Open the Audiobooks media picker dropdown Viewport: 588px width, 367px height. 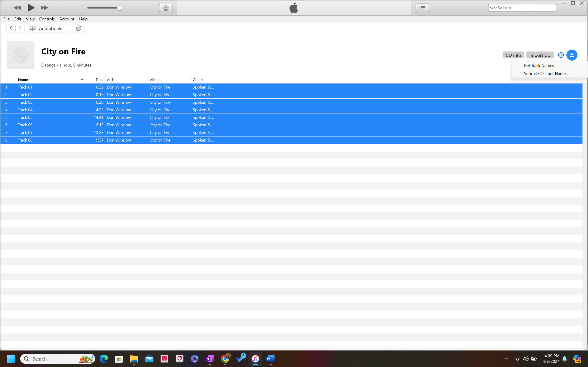pyautogui.click(x=48, y=28)
